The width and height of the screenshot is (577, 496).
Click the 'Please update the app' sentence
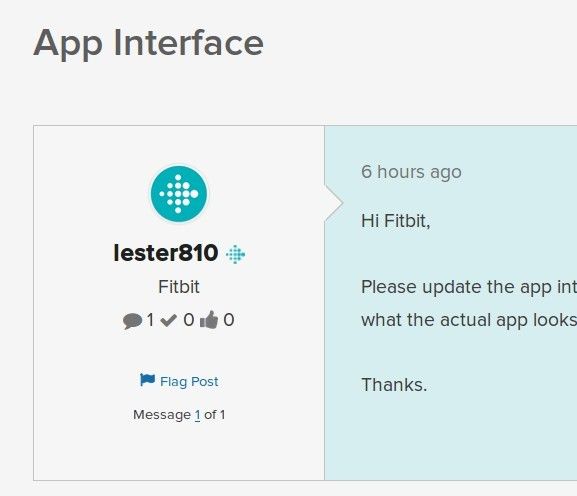click(x=469, y=287)
